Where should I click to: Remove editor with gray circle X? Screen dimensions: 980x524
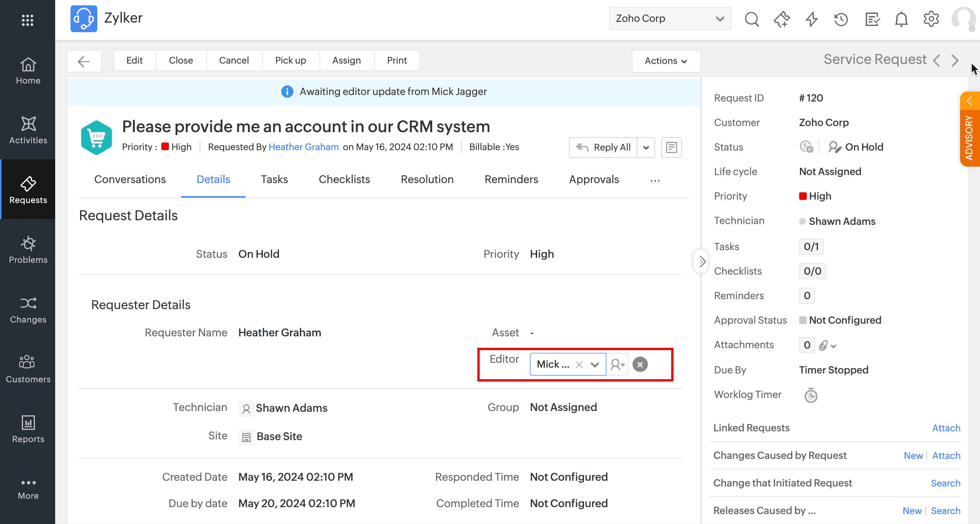(x=640, y=364)
